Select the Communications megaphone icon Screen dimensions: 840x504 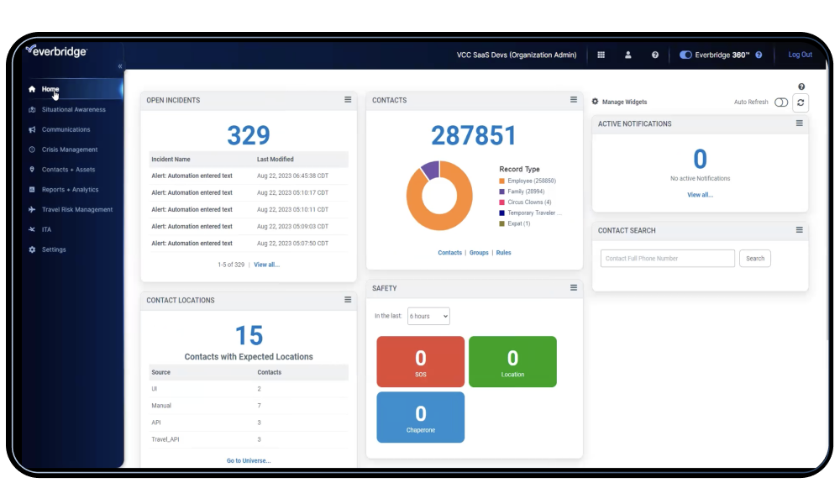click(x=33, y=129)
